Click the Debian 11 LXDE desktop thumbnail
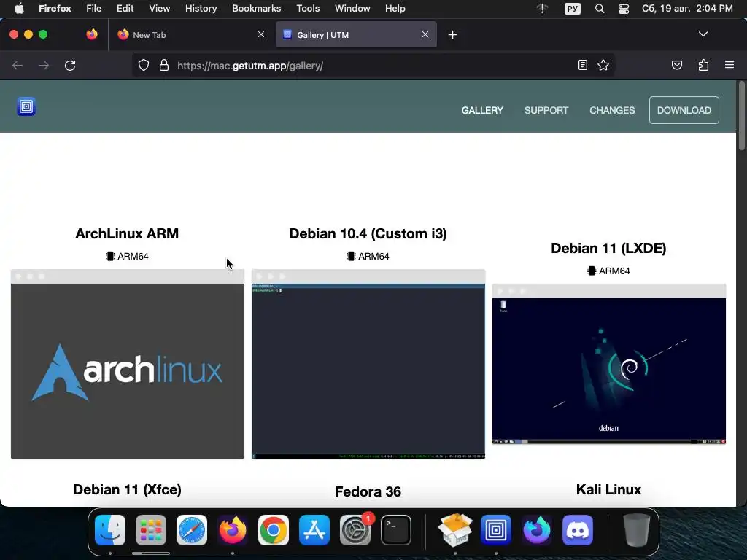Image resolution: width=747 pixels, height=560 pixels. click(609, 365)
